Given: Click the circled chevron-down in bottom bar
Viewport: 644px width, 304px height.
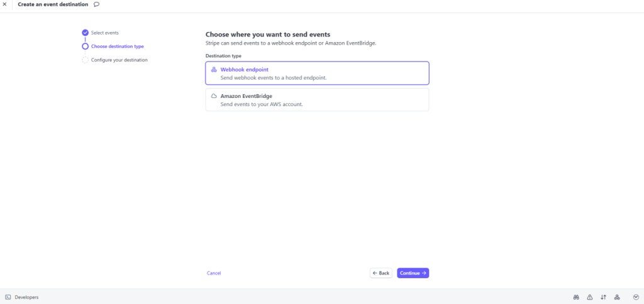Looking at the screenshot, I should pos(636,297).
